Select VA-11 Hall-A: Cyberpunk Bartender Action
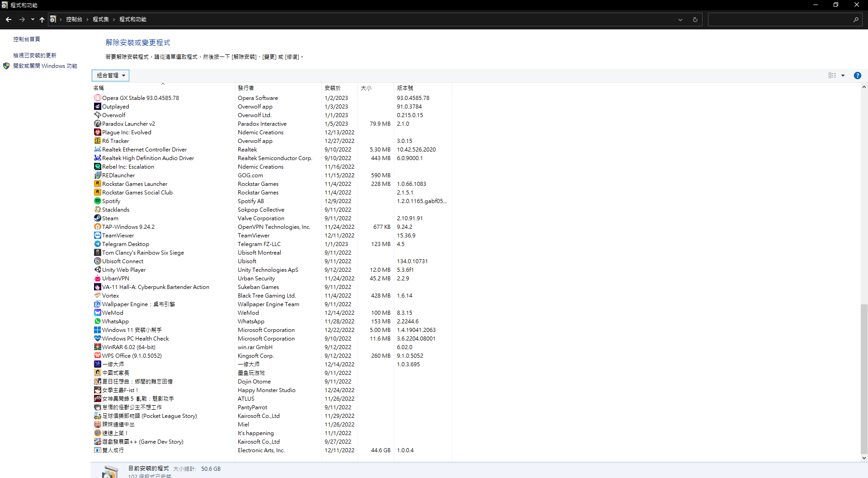Viewport: 868px width, 478px height. pyautogui.click(x=272, y=287)
